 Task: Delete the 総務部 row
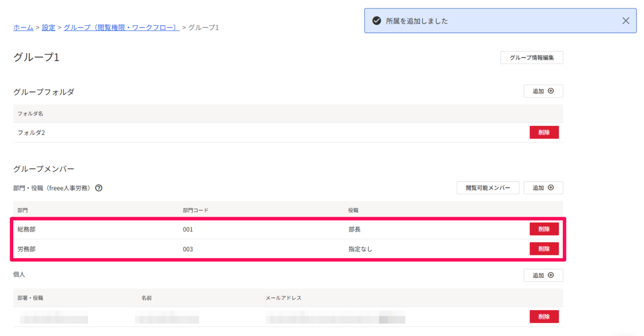click(x=544, y=229)
